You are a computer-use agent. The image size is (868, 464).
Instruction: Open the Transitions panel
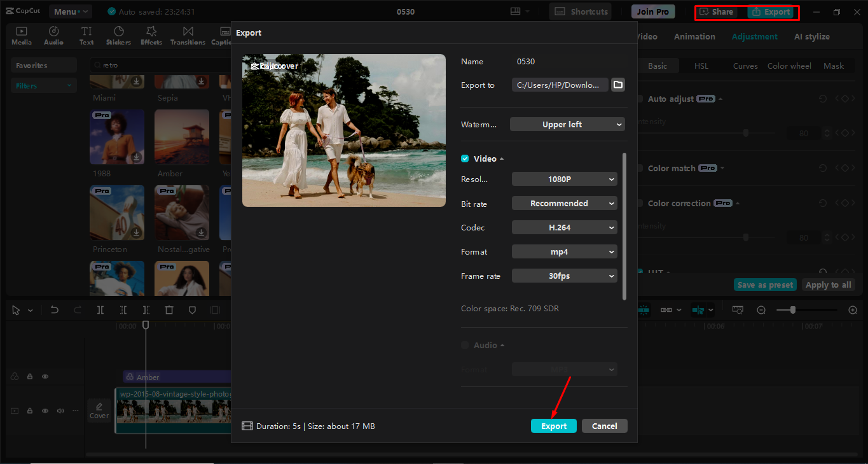pyautogui.click(x=188, y=36)
